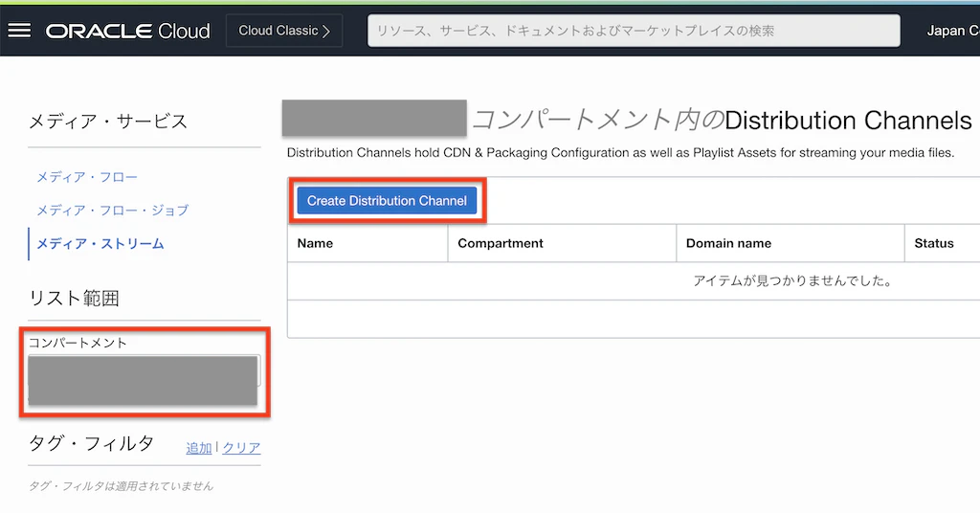The image size is (980, 513).
Task: Click the タグ・フィルタ heading
Action: [91, 444]
